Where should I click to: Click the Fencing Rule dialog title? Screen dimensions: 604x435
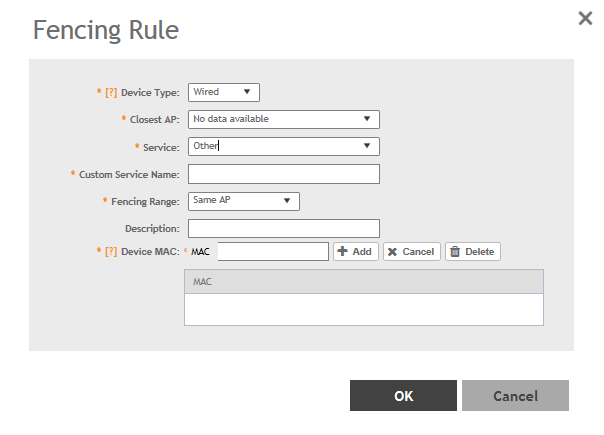pos(106,31)
